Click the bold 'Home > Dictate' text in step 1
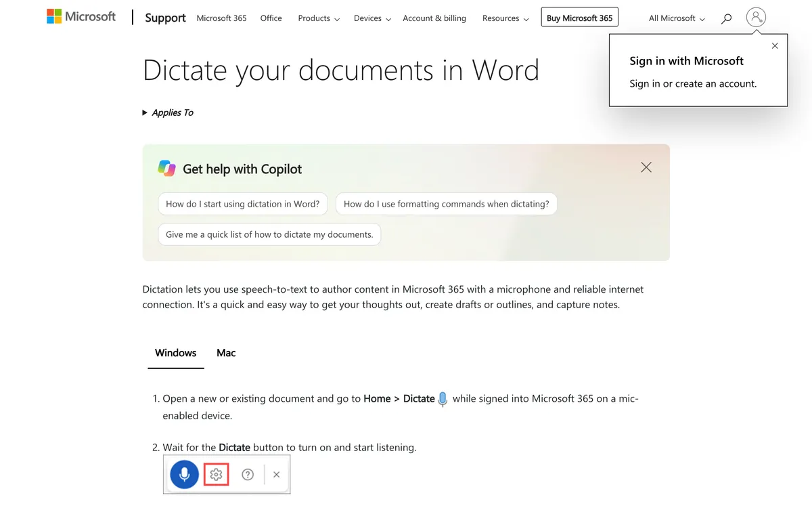 399,399
